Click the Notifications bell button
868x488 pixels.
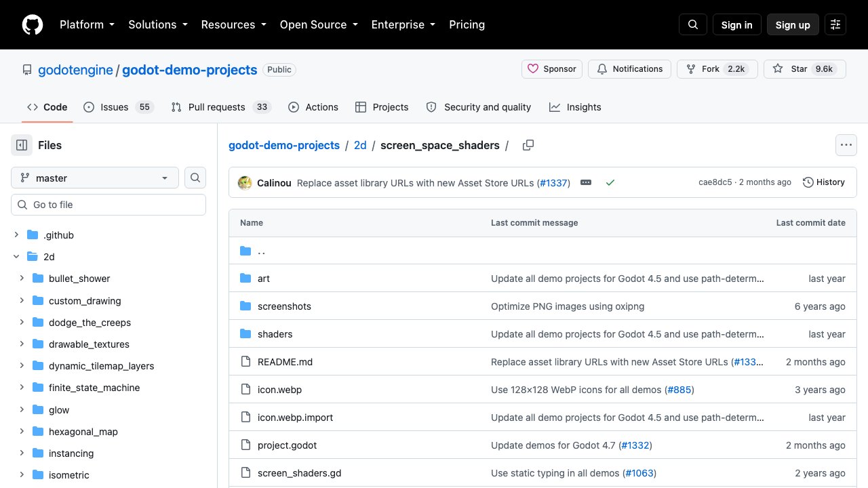coord(629,69)
